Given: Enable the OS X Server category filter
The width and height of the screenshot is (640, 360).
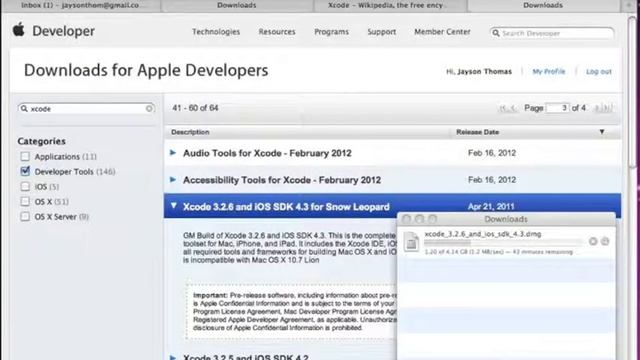Looking at the screenshot, I should (25, 216).
